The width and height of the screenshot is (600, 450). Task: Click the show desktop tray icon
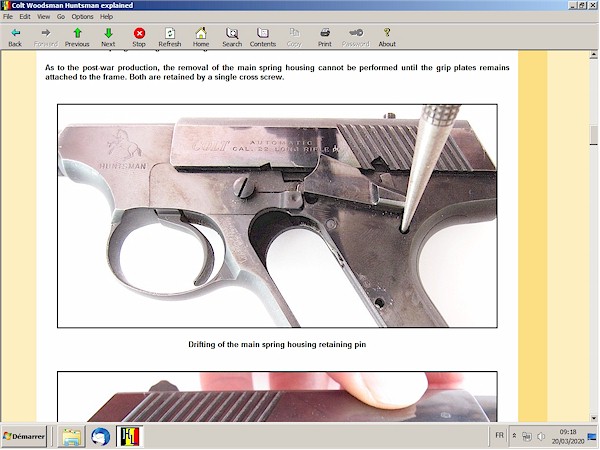(592, 436)
